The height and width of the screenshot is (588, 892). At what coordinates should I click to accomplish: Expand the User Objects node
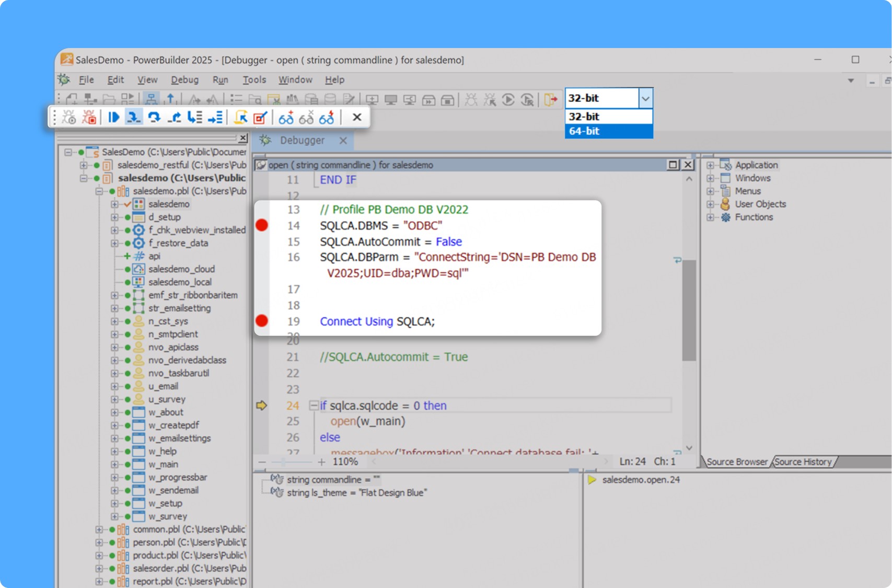710,204
